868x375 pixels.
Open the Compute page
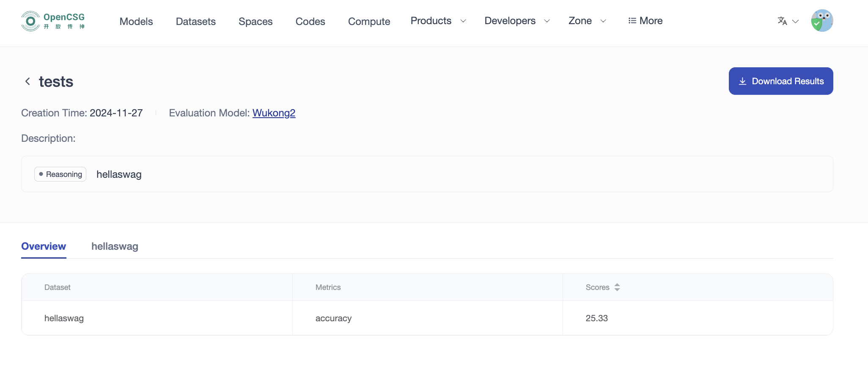click(x=369, y=22)
